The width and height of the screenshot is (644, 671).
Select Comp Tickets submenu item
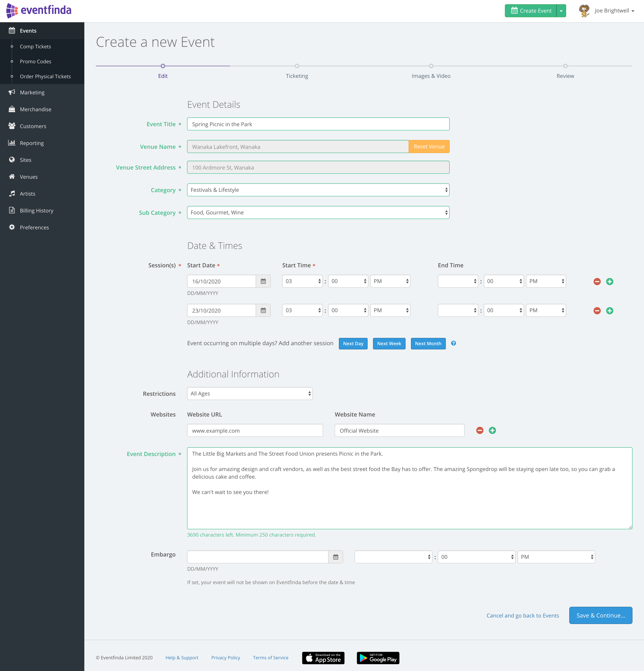click(35, 47)
